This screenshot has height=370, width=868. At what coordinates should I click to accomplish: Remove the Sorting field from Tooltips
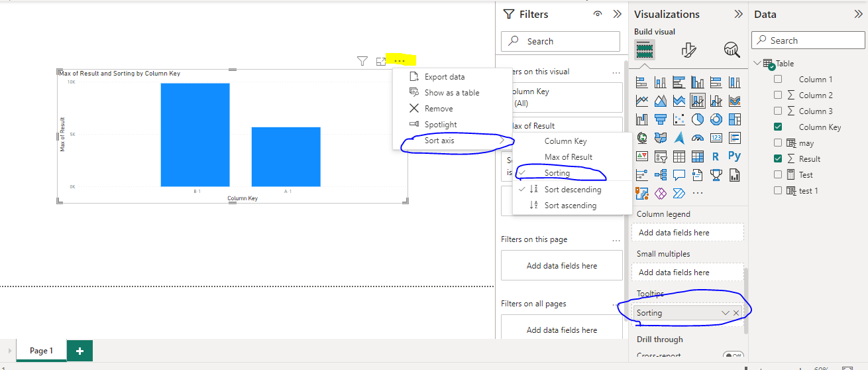pyautogui.click(x=736, y=313)
